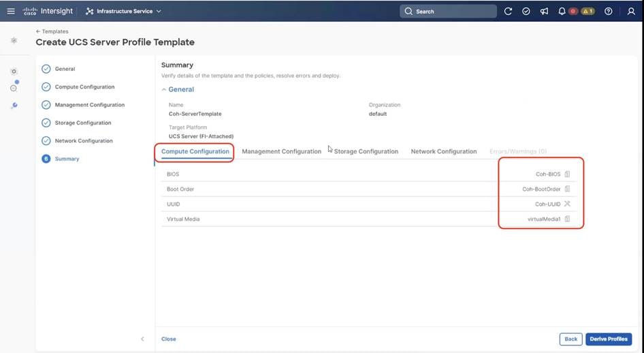This screenshot has width=644, height=353.
Task: Click the UCS Server (FI-Attached) value
Action: 201,136
